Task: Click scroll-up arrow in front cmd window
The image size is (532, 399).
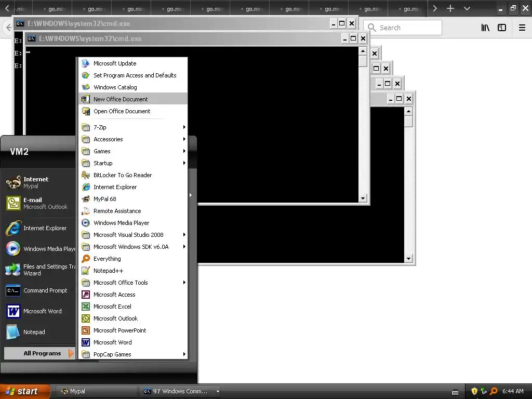Action: coord(363,51)
